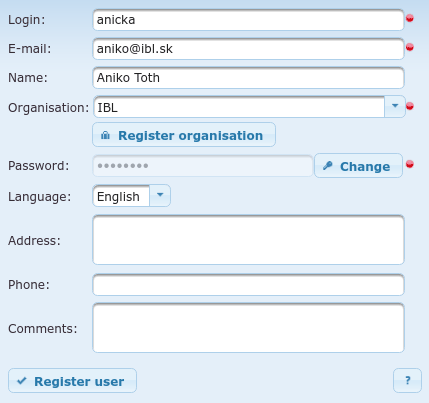Viewport: 429px width, 403px height.
Task: Open help with the question mark button
Action: point(407,380)
